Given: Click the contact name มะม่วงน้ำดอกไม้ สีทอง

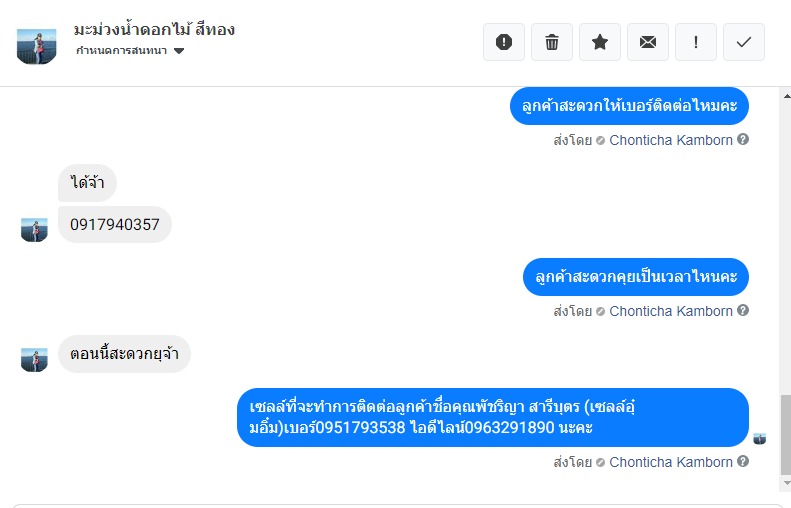Looking at the screenshot, I should pyautogui.click(x=155, y=29).
